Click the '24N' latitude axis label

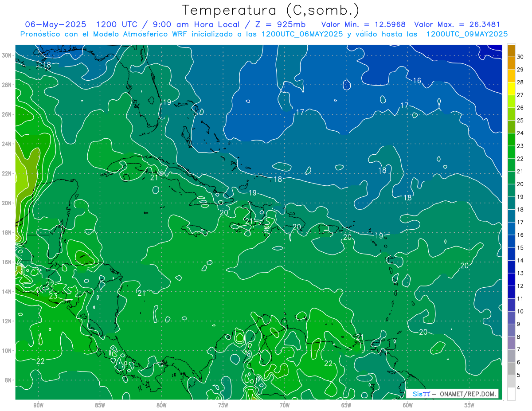point(7,144)
